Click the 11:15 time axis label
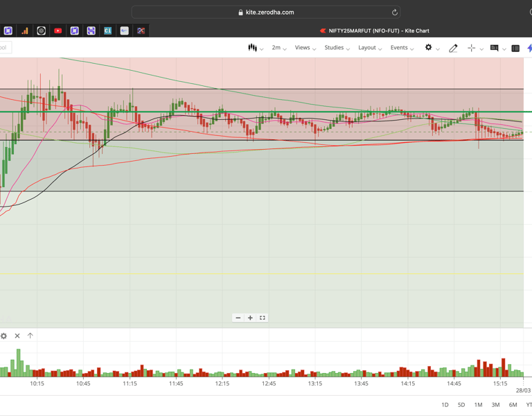 (130, 383)
